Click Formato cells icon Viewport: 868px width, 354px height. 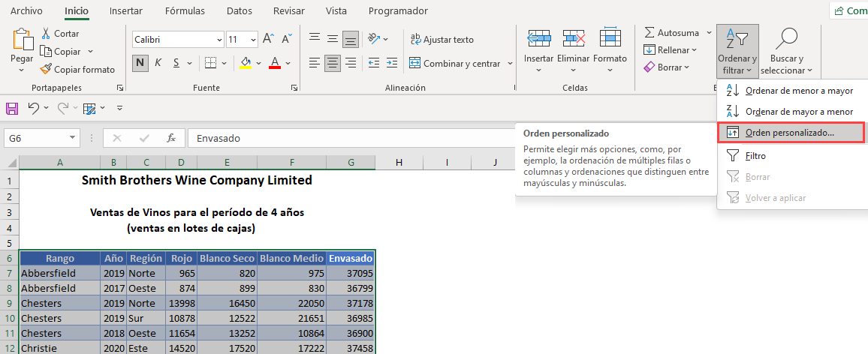click(x=610, y=37)
